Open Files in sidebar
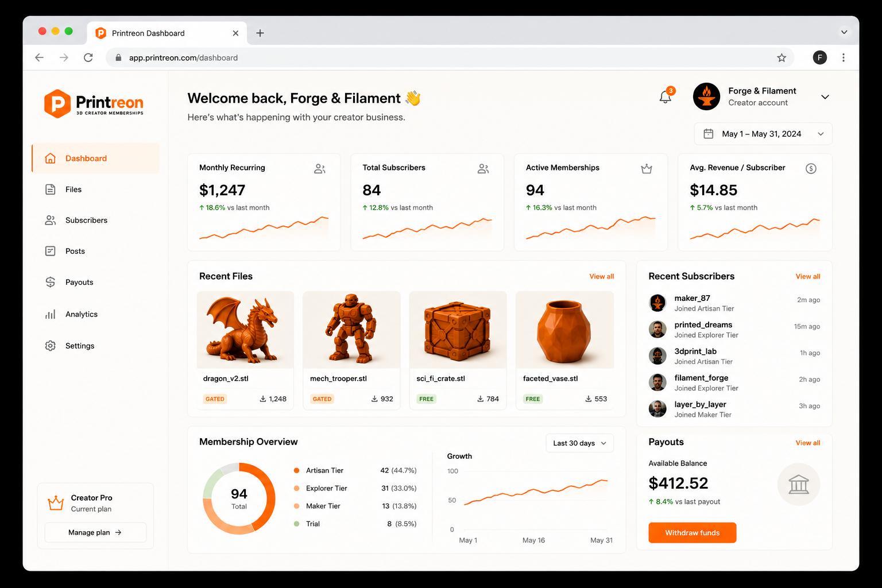The height and width of the screenshot is (588, 882). [95, 189]
